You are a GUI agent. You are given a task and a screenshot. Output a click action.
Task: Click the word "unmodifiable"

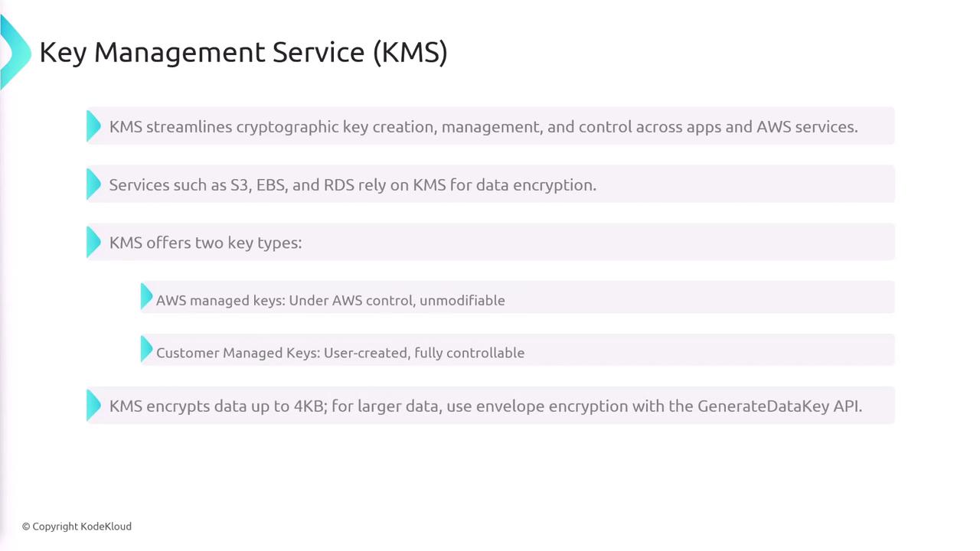tap(462, 301)
